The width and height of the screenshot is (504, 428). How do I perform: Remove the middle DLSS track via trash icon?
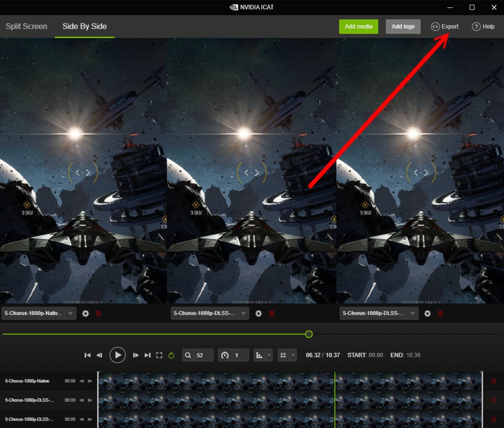(493, 400)
